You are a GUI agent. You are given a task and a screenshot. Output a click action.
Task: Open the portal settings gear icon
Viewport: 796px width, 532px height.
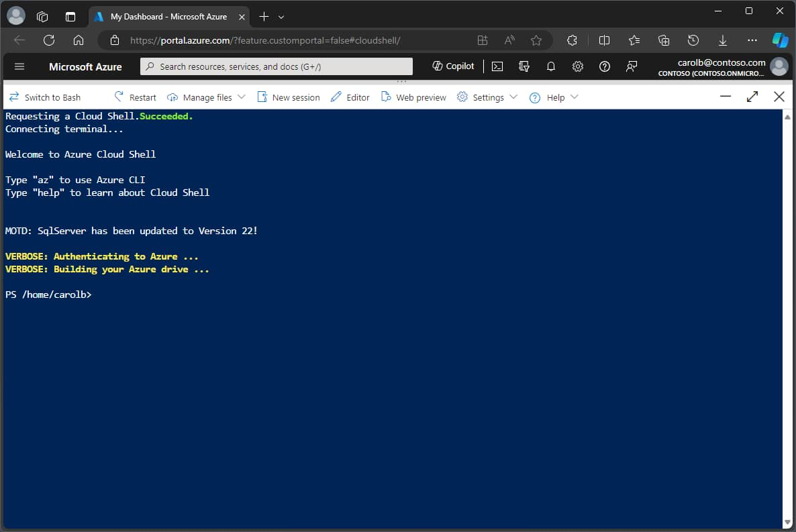coord(578,66)
